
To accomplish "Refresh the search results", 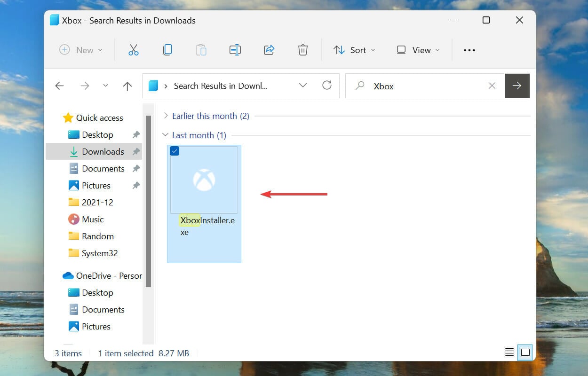I will 327,85.
